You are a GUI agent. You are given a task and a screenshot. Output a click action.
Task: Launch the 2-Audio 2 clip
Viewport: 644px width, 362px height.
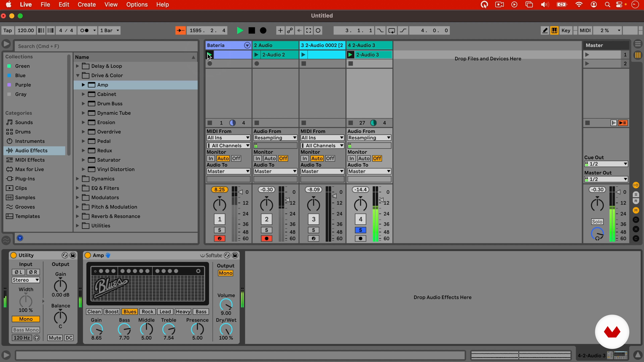coord(256,55)
